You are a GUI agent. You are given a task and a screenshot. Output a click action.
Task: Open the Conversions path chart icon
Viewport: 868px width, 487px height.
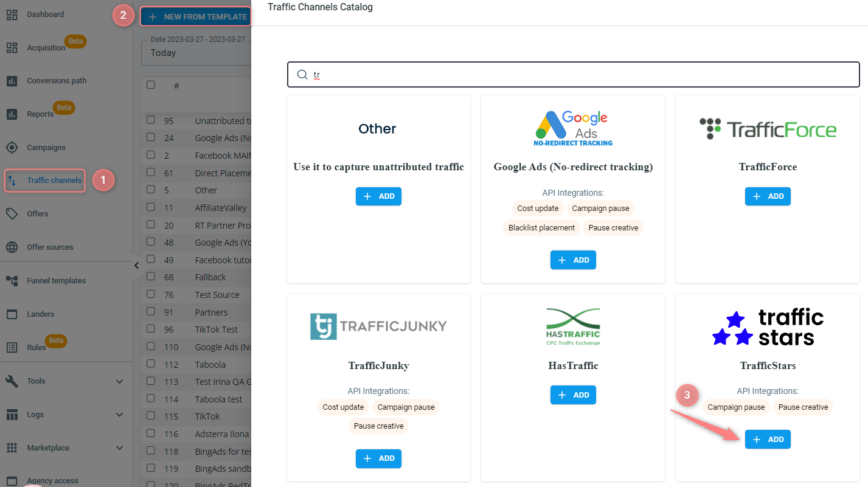click(x=12, y=81)
